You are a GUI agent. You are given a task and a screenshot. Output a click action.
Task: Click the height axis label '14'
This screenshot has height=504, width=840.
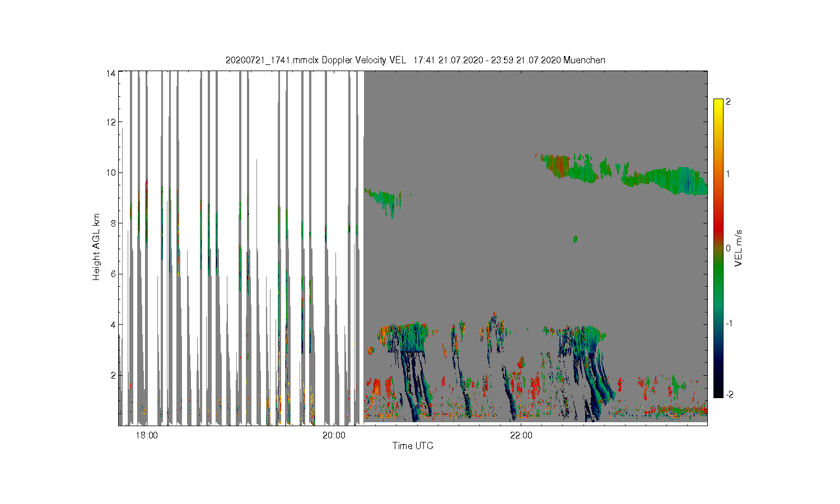111,73
